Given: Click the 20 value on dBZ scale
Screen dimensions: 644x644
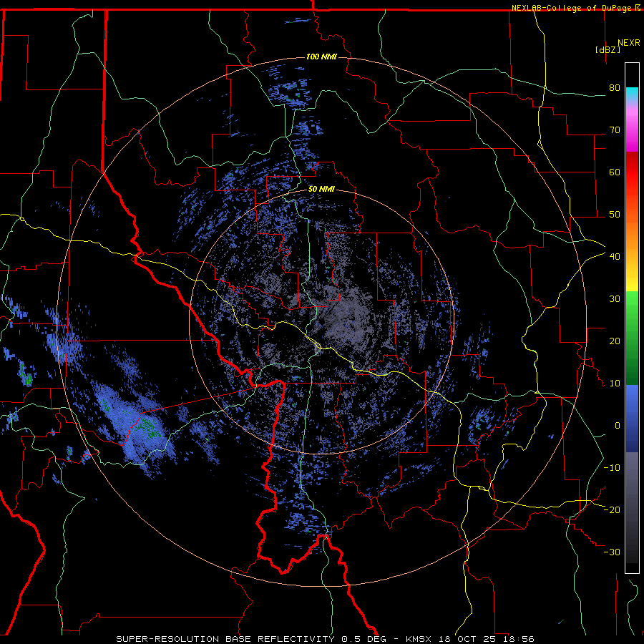Looking at the screenshot, I should (615, 341).
